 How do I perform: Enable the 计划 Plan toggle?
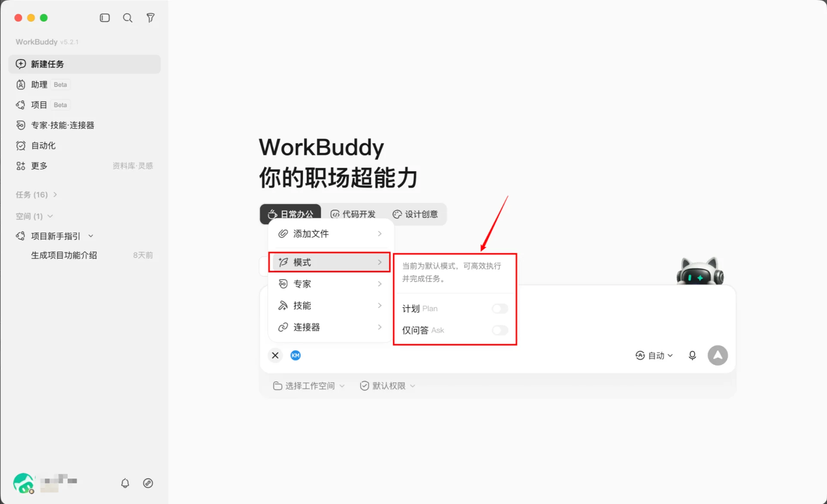click(x=500, y=309)
